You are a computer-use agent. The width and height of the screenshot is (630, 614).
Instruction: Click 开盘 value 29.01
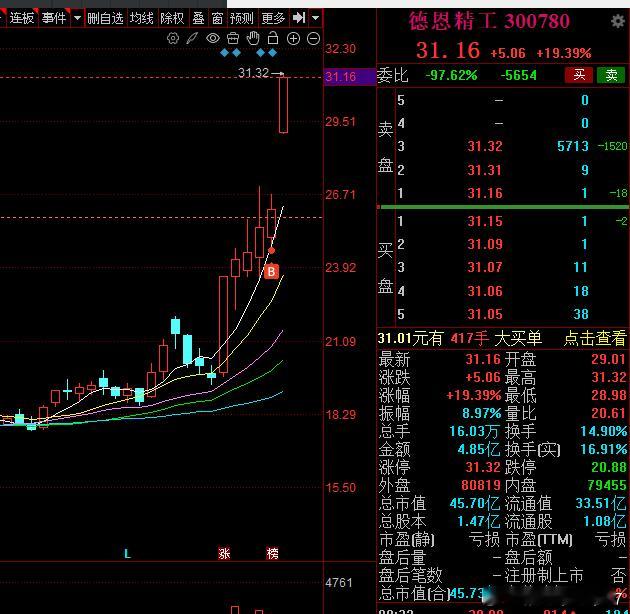(x=609, y=359)
